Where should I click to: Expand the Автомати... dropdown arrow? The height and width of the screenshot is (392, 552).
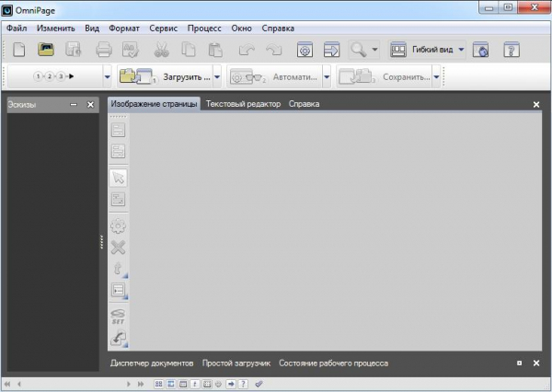tap(327, 76)
